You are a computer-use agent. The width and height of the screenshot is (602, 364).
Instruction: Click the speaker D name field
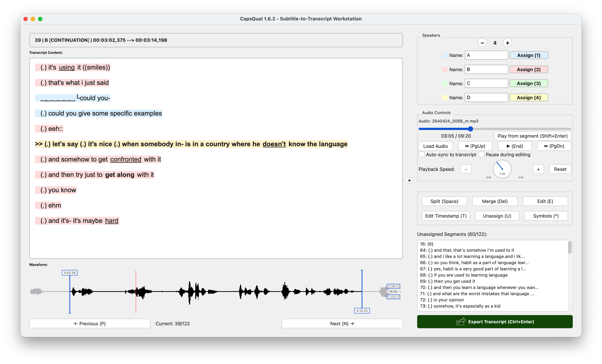point(486,97)
